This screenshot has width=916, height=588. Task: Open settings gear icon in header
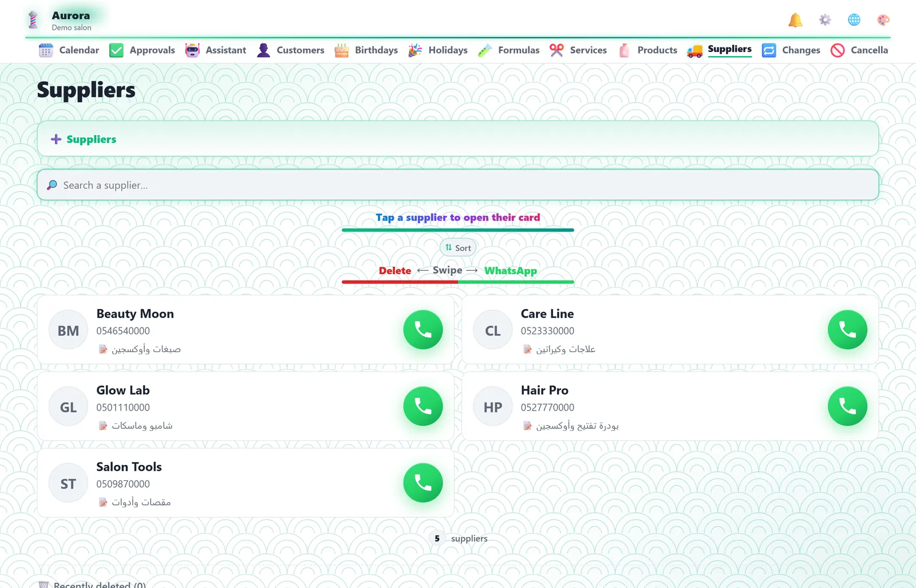tap(824, 20)
